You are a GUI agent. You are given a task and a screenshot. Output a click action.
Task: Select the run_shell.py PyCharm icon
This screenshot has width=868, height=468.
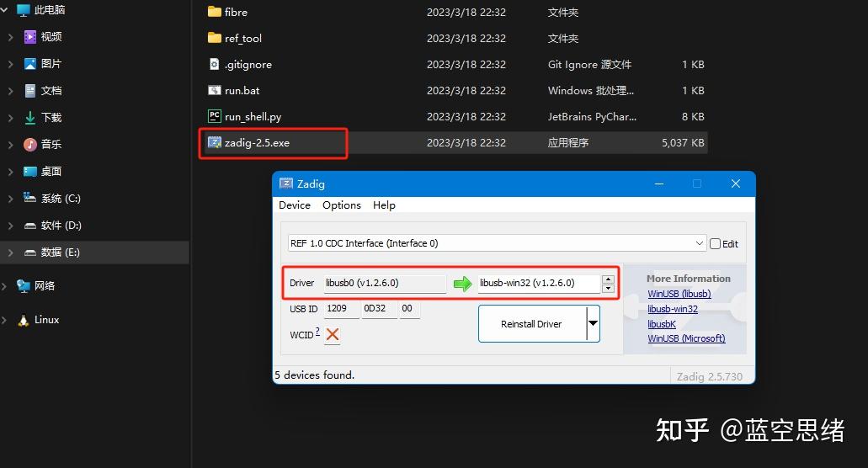[214, 116]
